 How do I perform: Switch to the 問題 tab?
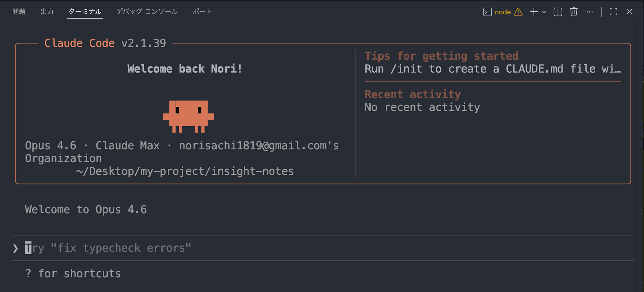[x=19, y=12]
